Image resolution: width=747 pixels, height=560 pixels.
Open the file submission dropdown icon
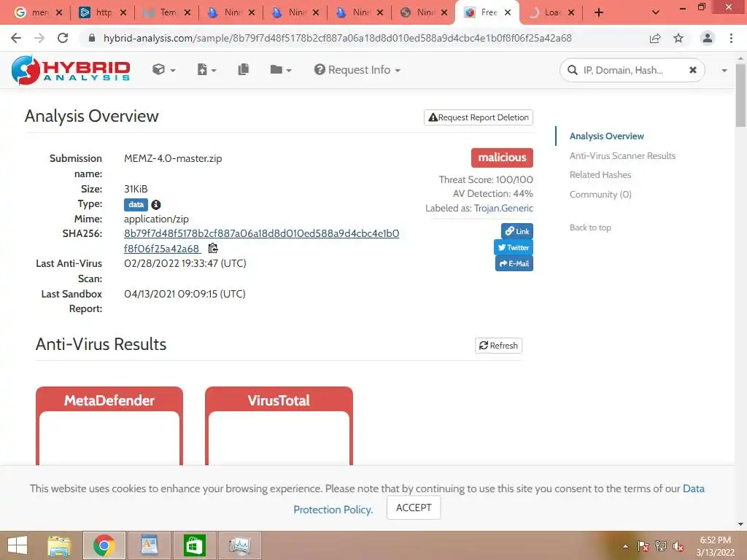[x=206, y=69]
